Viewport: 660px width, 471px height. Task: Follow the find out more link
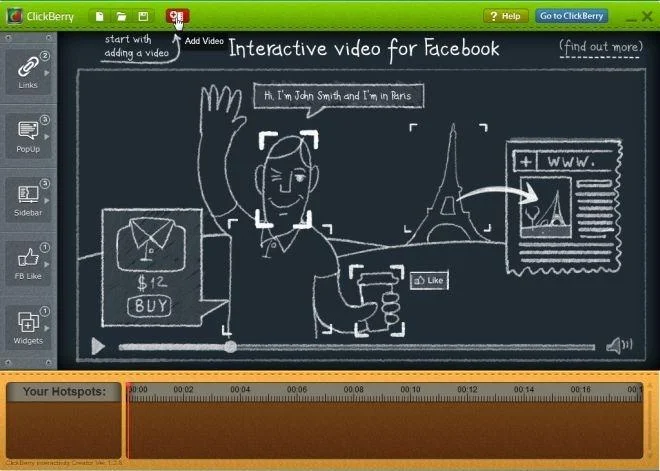[601, 47]
